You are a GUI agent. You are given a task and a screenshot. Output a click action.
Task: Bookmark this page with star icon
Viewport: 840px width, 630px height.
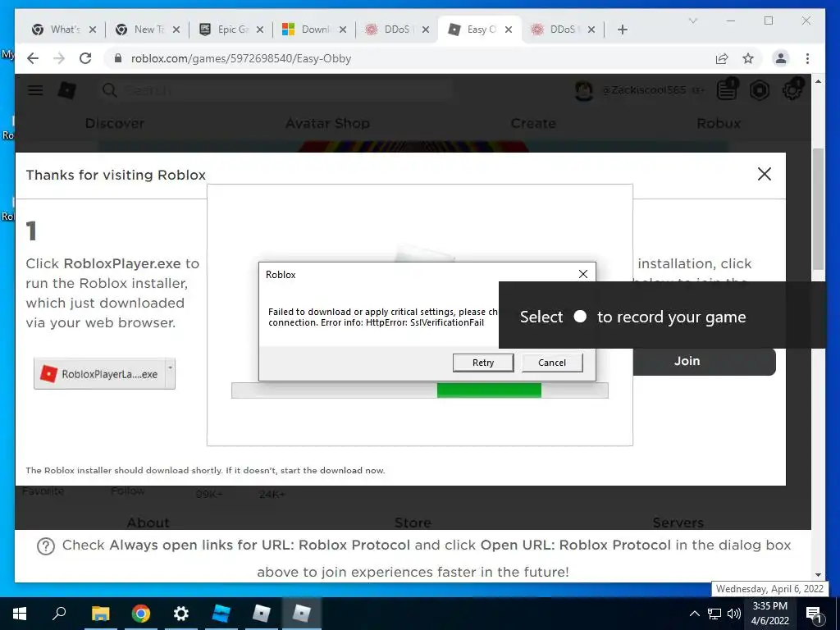coord(748,58)
